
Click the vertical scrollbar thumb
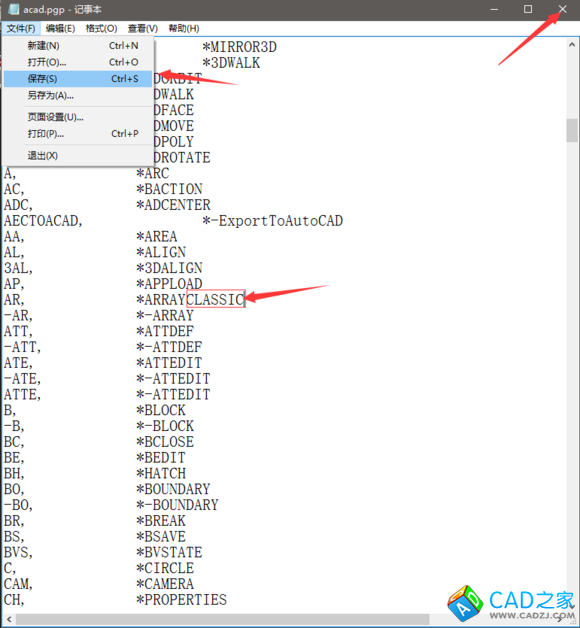[x=572, y=130]
